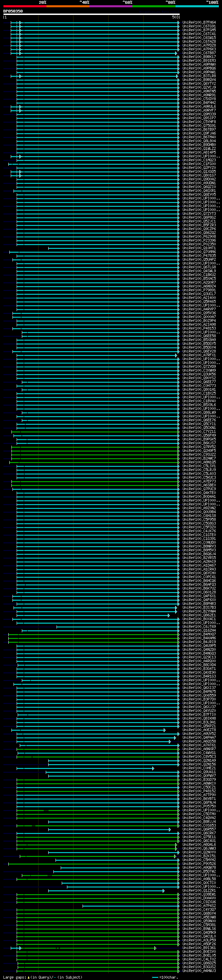Select hit label UniRef100_C6TC41
This screenshot has width=222, height=980.
pos(199,34)
